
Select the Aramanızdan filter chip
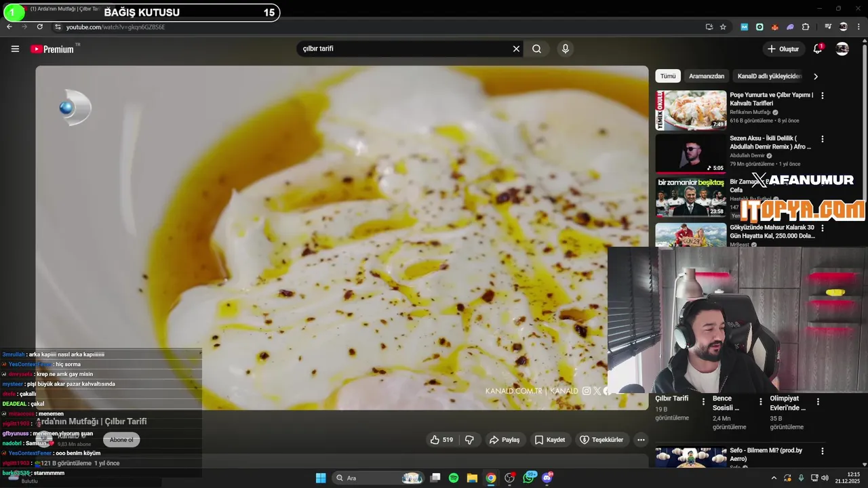pyautogui.click(x=707, y=77)
